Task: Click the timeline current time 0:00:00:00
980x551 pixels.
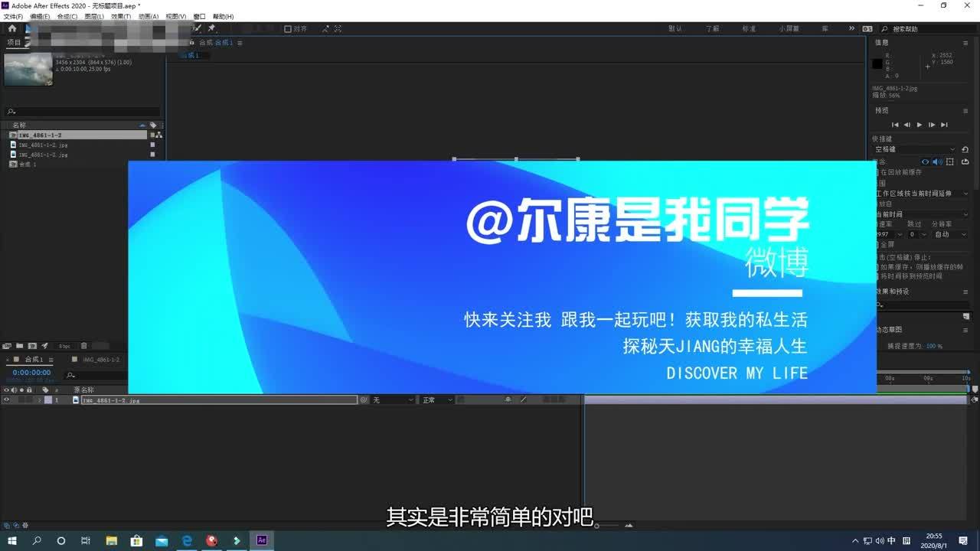Action: (31, 373)
